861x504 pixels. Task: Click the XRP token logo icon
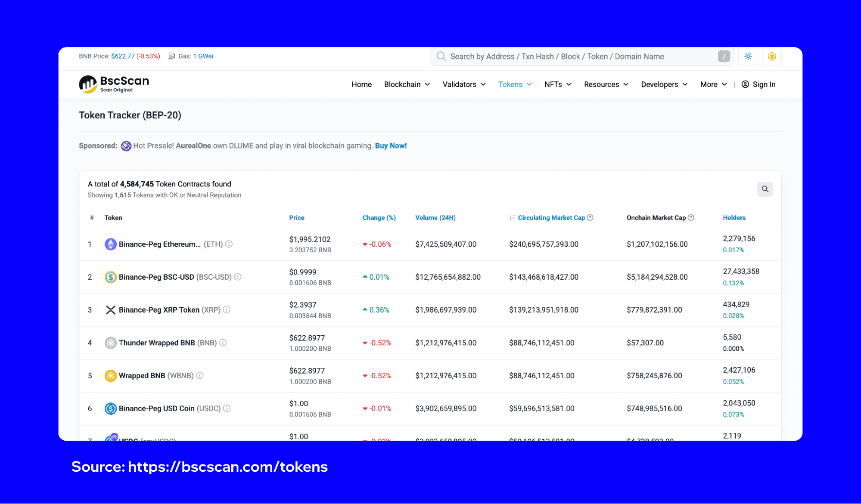click(x=111, y=310)
